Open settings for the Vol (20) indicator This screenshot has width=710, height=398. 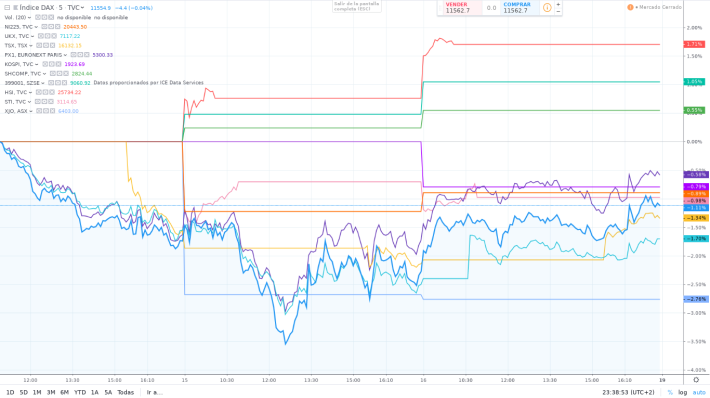[44, 18]
